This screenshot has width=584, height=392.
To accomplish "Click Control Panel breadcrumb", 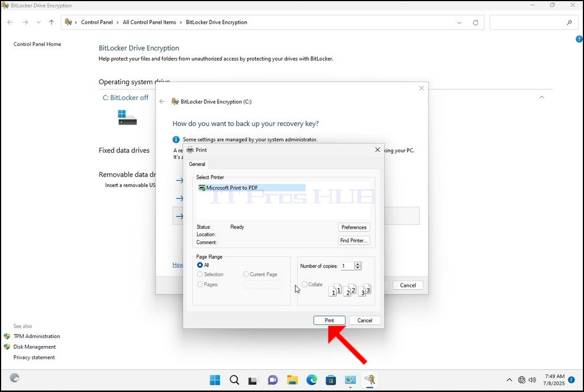I will point(97,22).
